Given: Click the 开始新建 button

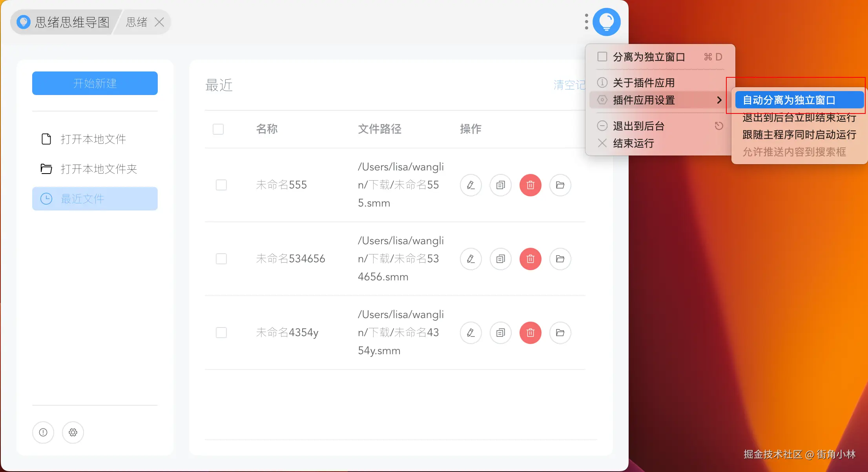Looking at the screenshot, I should coord(95,83).
